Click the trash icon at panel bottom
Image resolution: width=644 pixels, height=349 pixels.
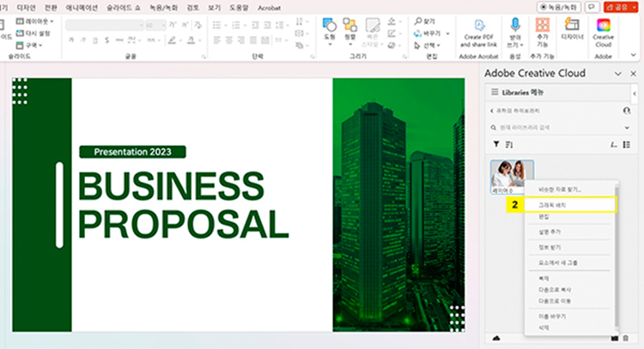[x=626, y=339]
